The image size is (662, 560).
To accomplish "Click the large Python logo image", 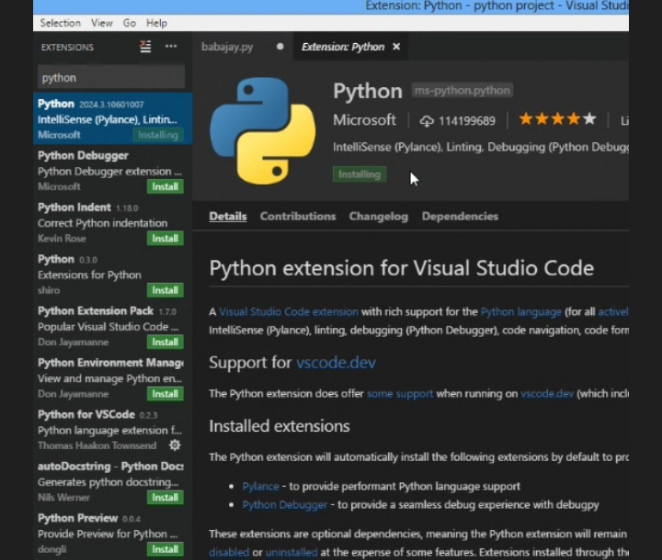I will [263, 131].
